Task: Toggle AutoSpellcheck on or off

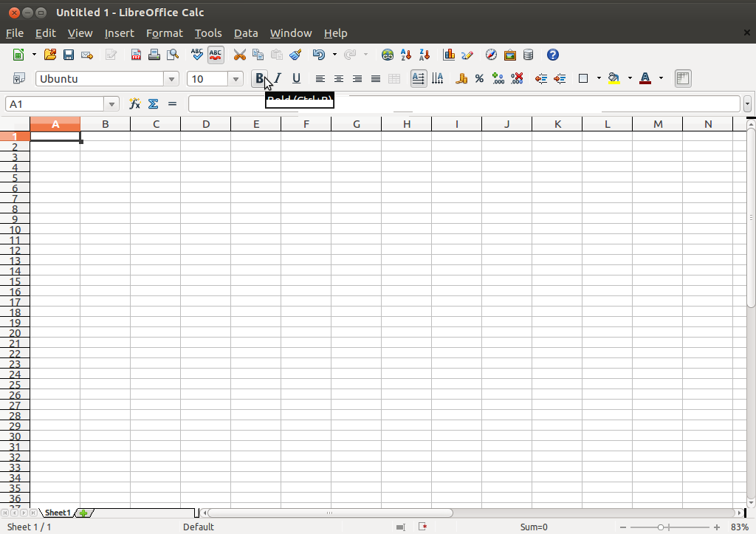Action: [216, 55]
